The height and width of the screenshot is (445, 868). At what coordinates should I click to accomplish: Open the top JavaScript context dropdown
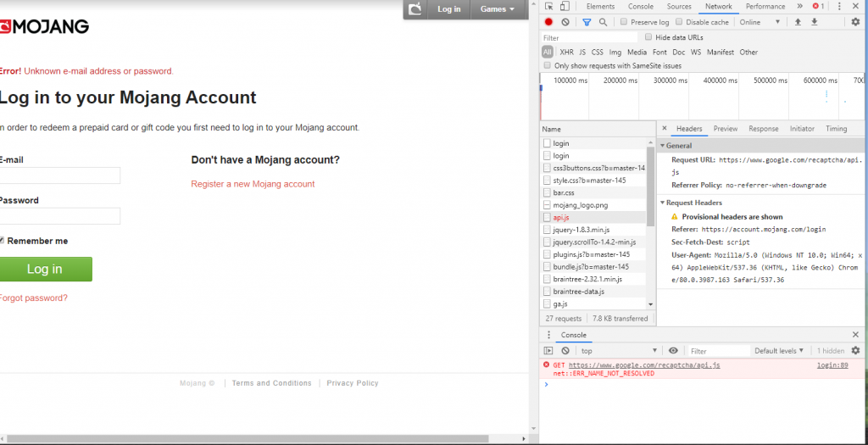tap(619, 351)
